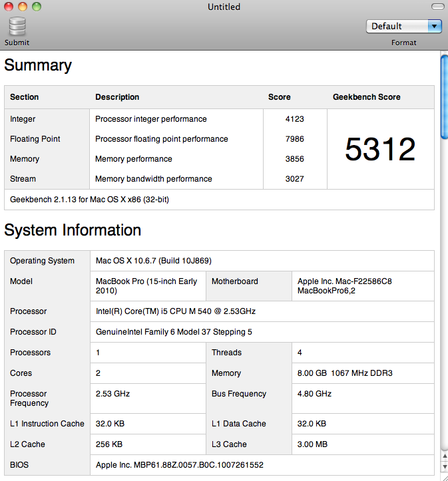Click the System Information heading

[x=73, y=230]
